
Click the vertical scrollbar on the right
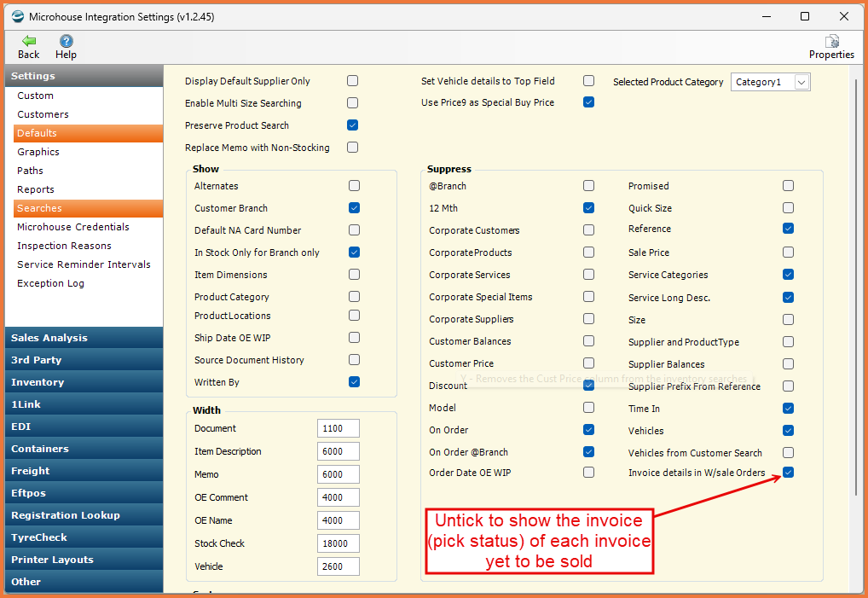[856, 287]
